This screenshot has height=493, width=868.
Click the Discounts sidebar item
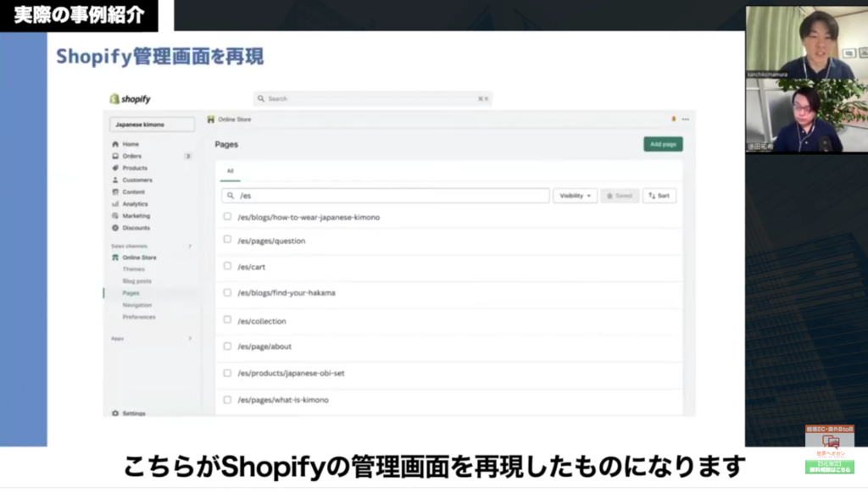pos(136,228)
